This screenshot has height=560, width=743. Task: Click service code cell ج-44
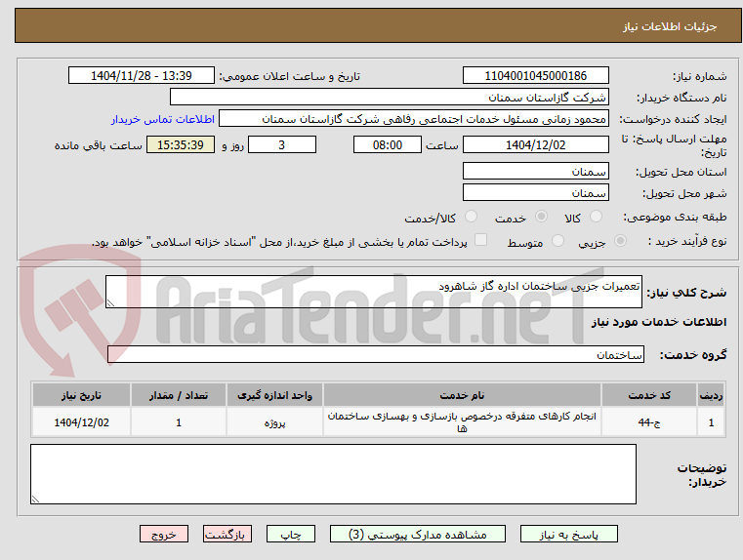point(649,422)
